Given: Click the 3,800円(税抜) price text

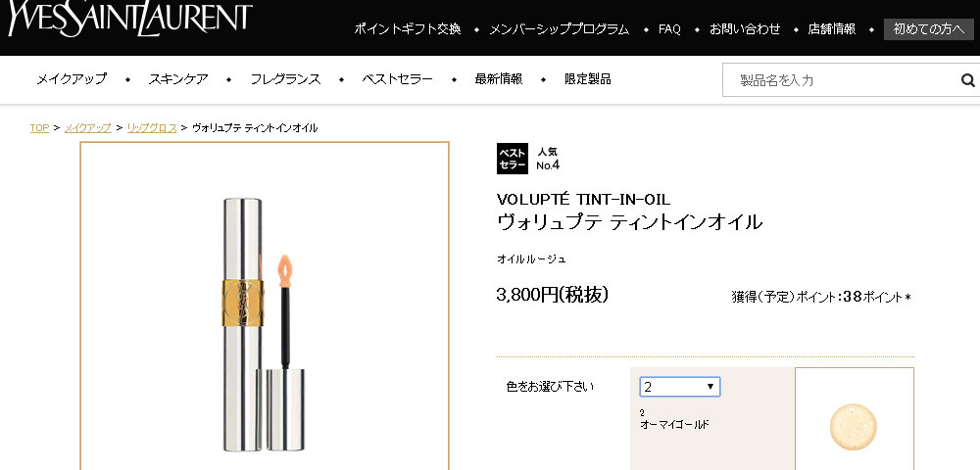Looking at the screenshot, I should 552,295.
